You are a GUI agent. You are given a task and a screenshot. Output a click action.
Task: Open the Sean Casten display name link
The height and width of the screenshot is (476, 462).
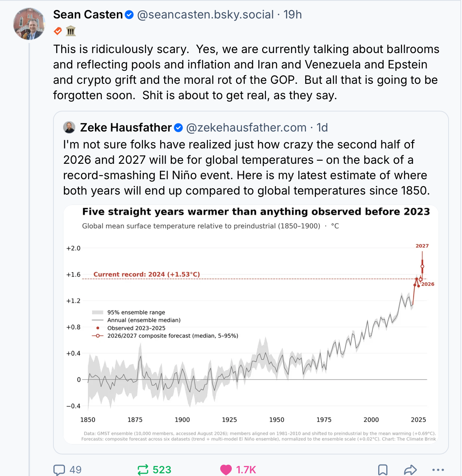pyautogui.click(x=88, y=15)
